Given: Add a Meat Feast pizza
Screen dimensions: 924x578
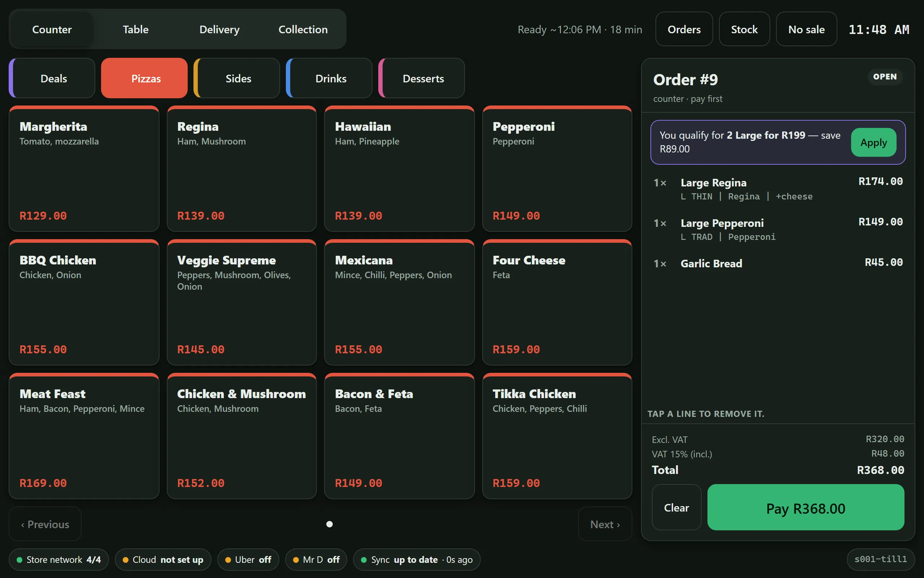Looking at the screenshot, I should pos(84,436).
